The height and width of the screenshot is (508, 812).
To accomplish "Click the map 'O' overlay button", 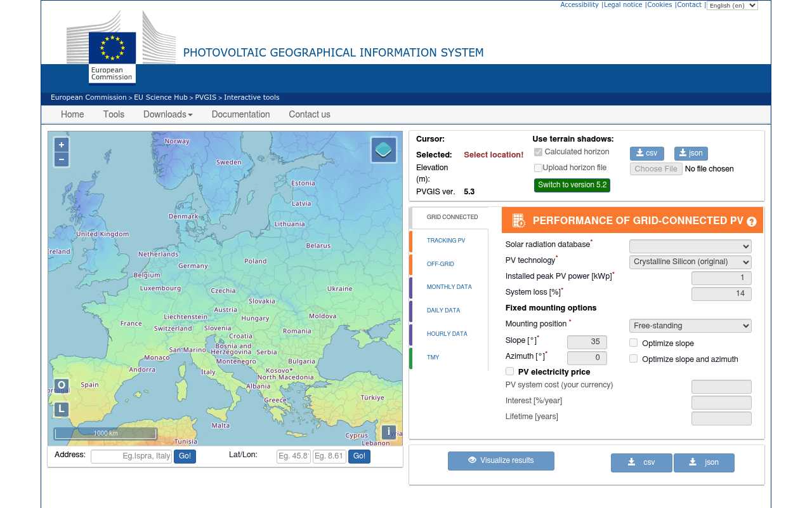I will [x=62, y=385].
